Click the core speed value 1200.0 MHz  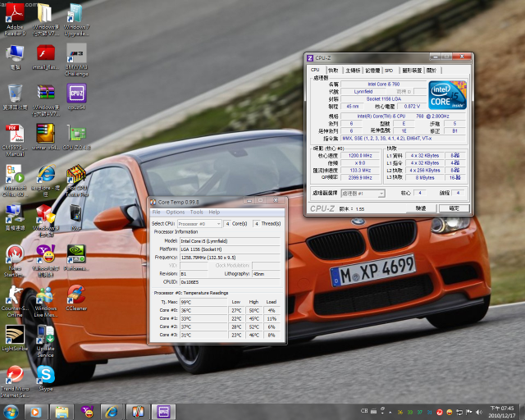click(x=360, y=155)
